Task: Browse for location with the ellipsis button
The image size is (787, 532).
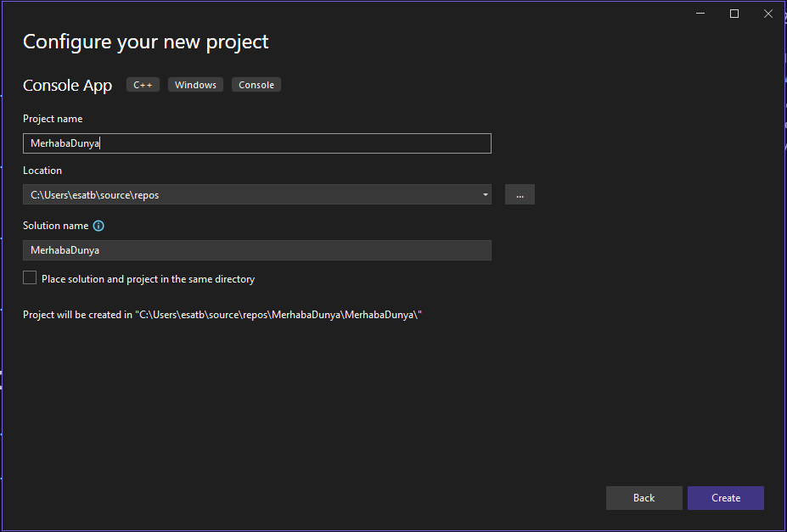Action: click(x=520, y=195)
